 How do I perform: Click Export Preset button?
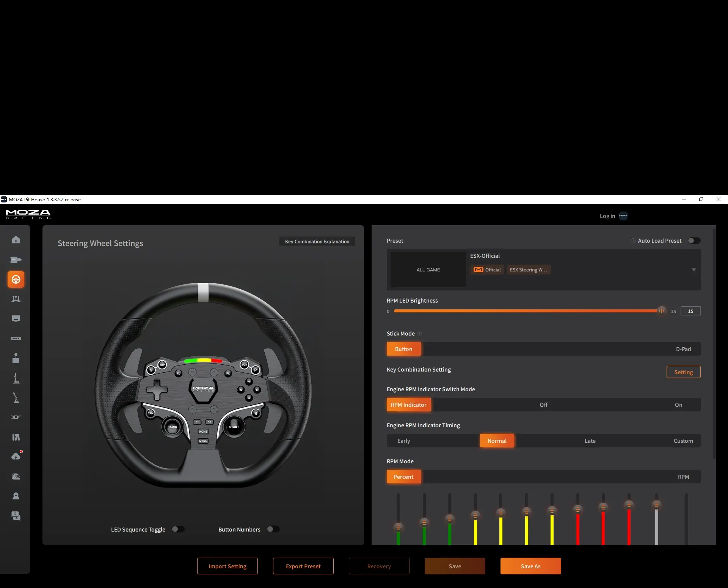pyautogui.click(x=303, y=566)
